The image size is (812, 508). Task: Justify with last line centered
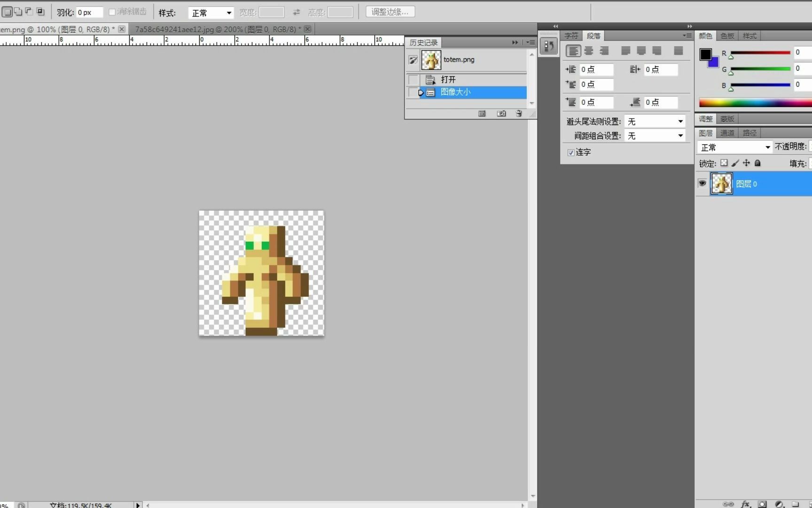tap(641, 51)
